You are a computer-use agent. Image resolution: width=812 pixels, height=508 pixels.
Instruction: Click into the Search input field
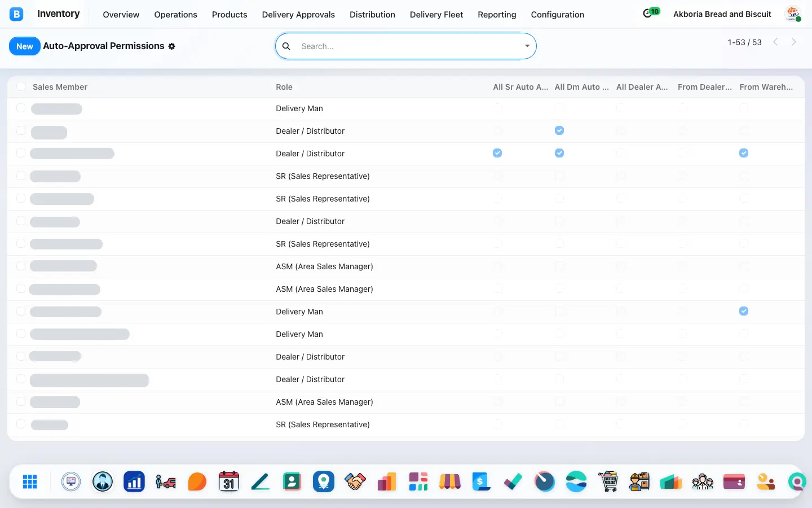pyautogui.click(x=409, y=46)
